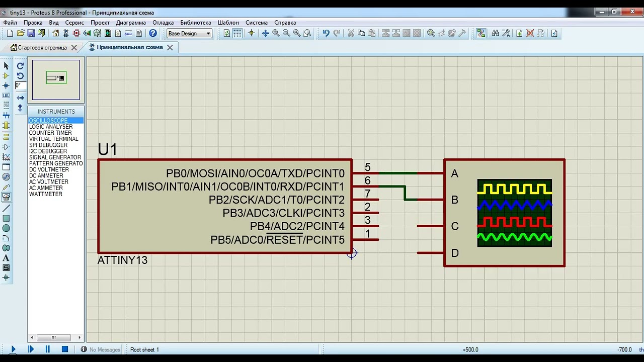Open the Система menu

point(257,23)
